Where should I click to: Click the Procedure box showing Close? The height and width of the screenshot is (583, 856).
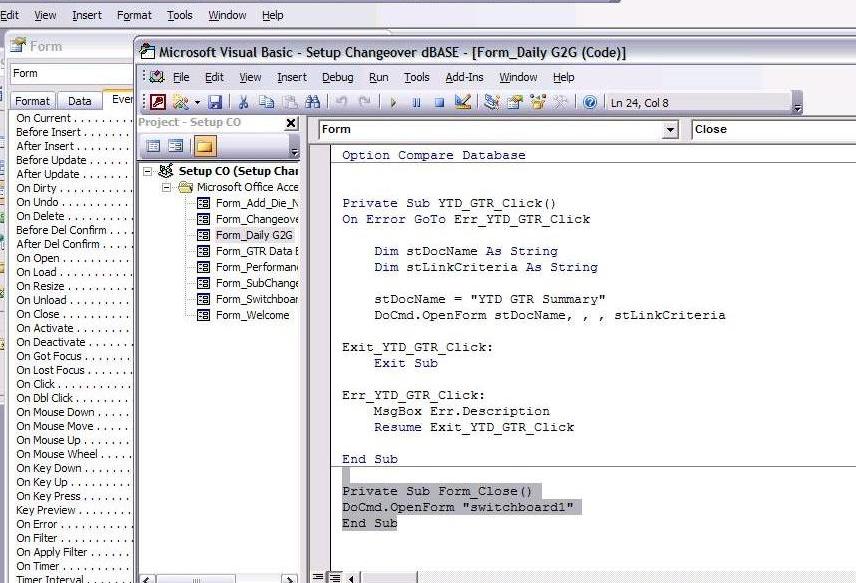click(x=774, y=130)
